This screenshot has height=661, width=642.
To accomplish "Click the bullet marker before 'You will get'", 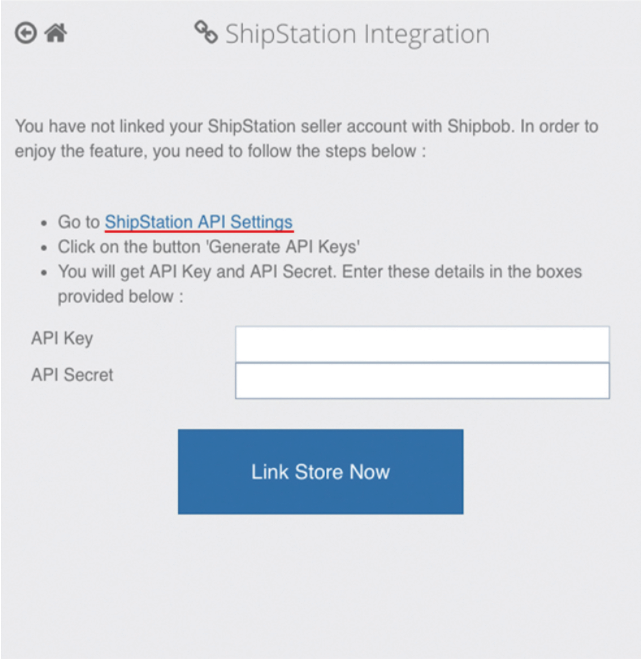I will coord(46,273).
